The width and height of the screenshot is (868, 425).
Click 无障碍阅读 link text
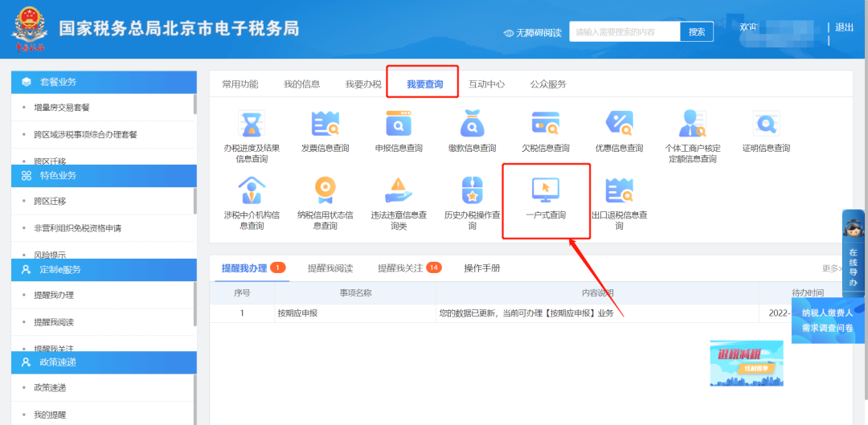[x=538, y=33]
